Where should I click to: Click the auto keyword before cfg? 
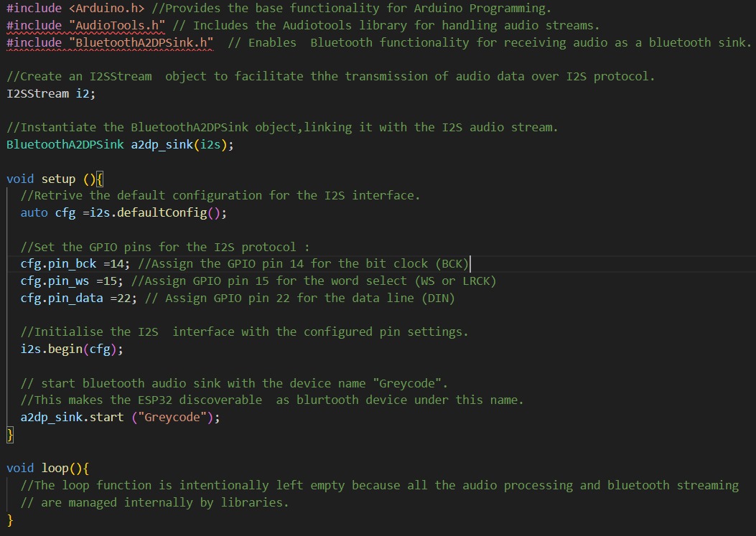pyautogui.click(x=34, y=212)
